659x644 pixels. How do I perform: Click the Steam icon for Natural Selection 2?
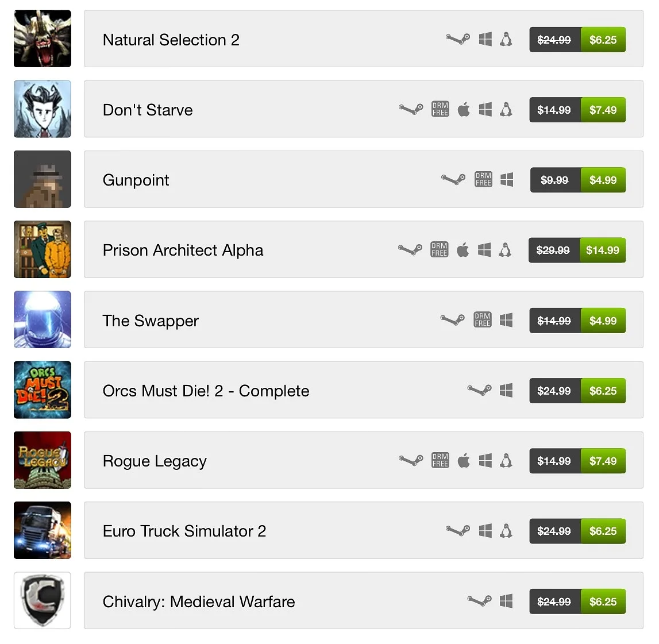coord(458,40)
